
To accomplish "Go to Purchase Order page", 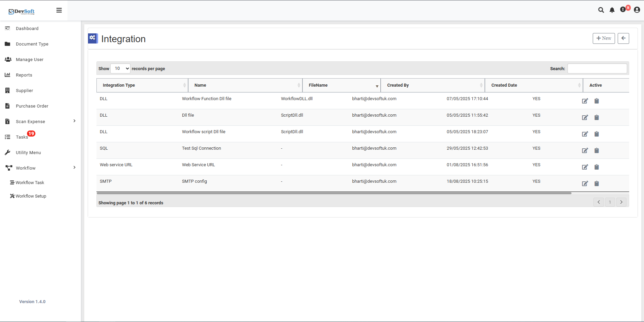I will click(32, 106).
